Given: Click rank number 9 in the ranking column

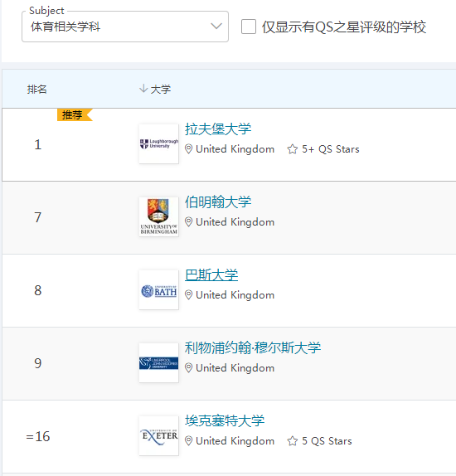Looking at the screenshot, I should [37, 363].
